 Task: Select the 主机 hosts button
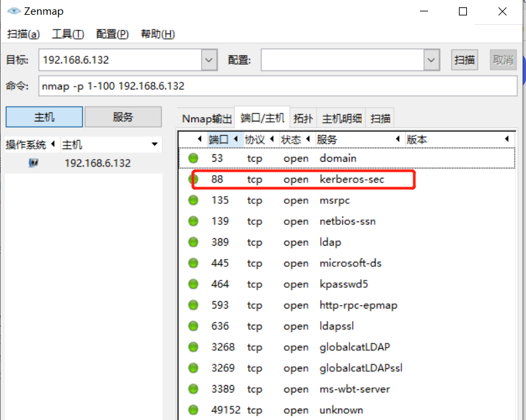[44, 117]
